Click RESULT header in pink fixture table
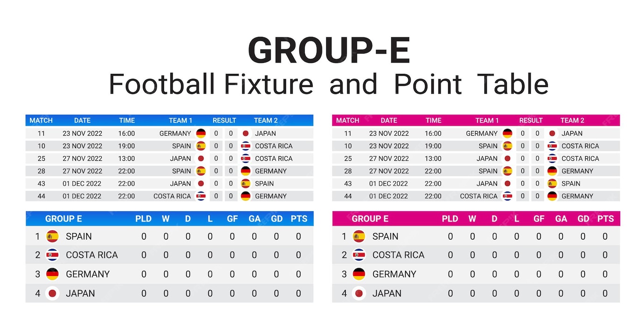 pos(531,120)
